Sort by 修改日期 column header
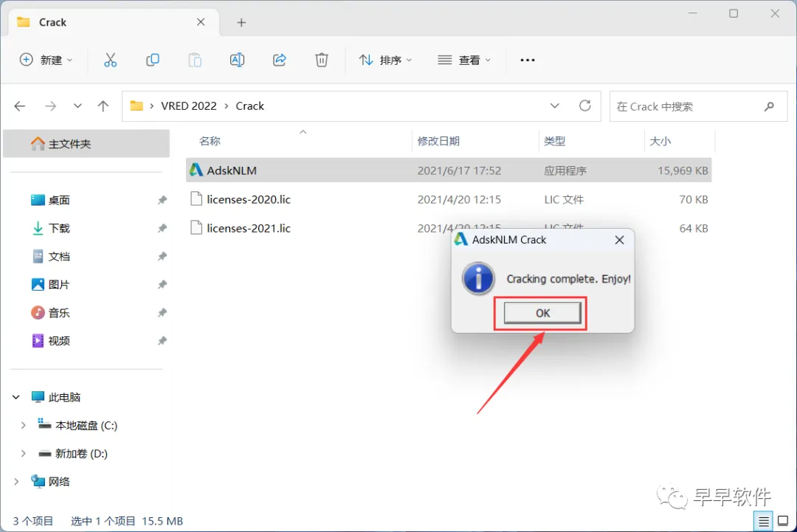The image size is (797, 532). pyautogui.click(x=438, y=141)
